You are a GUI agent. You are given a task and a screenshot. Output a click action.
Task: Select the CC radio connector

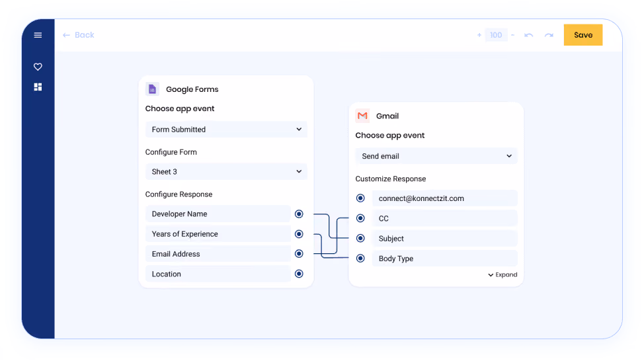click(360, 218)
